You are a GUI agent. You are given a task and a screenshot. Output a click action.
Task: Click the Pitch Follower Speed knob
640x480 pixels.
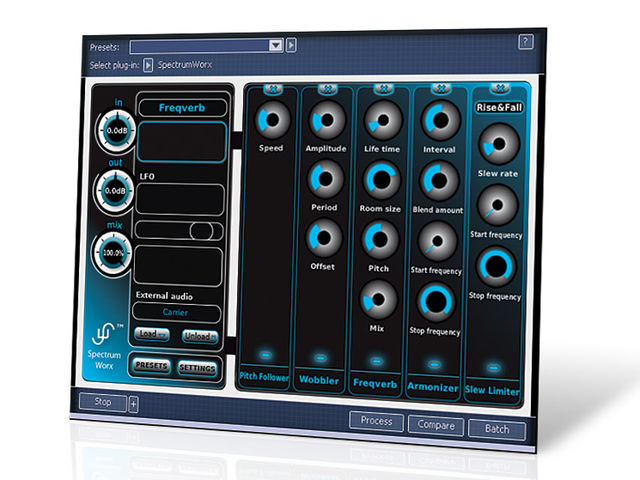[x=272, y=120]
